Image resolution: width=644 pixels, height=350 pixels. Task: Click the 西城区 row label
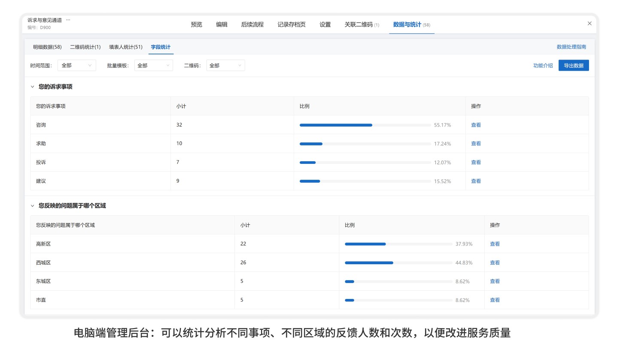43,263
